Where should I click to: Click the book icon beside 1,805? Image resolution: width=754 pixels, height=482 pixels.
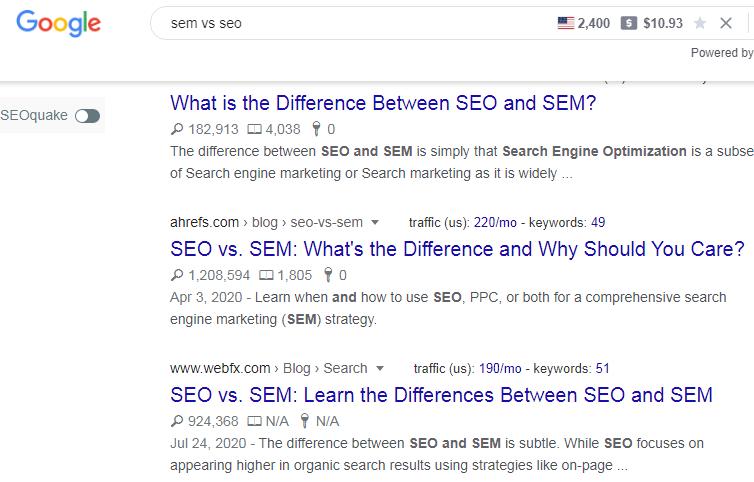pyautogui.click(x=266, y=275)
